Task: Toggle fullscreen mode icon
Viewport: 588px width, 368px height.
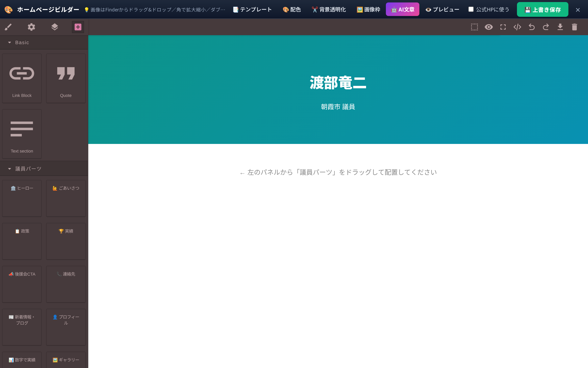Action: [503, 27]
